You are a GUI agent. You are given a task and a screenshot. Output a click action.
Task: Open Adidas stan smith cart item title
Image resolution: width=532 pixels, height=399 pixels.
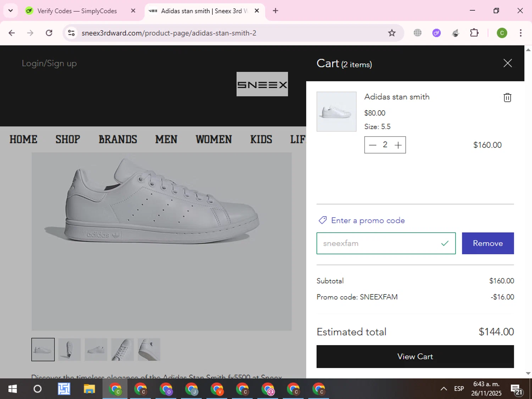397,97
